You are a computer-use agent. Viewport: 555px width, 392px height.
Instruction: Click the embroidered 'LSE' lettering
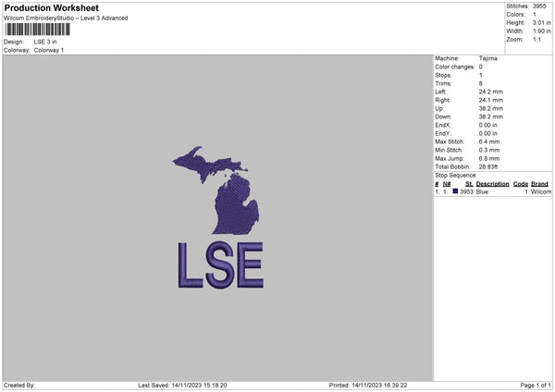pyautogui.click(x=221, y=265)
